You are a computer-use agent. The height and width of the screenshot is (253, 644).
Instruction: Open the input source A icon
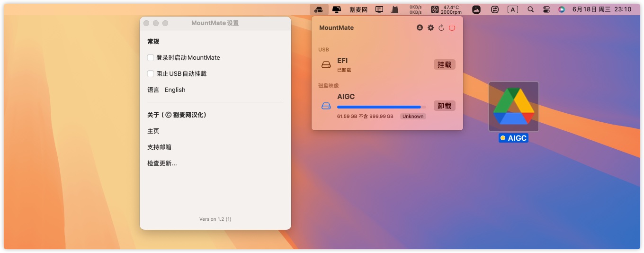(513, 9)
